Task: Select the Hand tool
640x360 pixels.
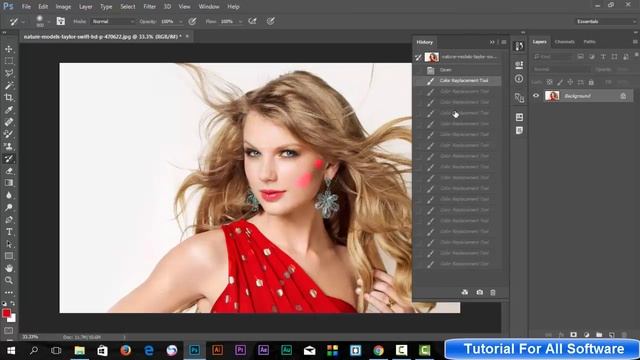Action: (9, 268)
